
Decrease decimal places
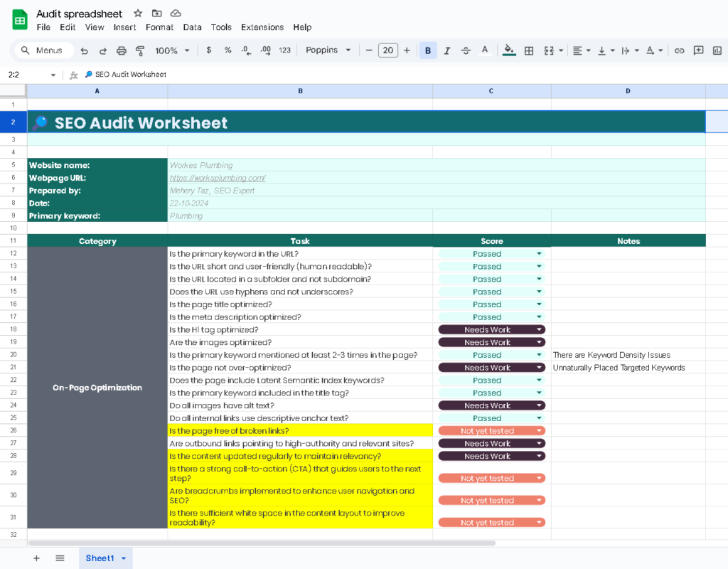pyautogui.click(x=247, y=50)
